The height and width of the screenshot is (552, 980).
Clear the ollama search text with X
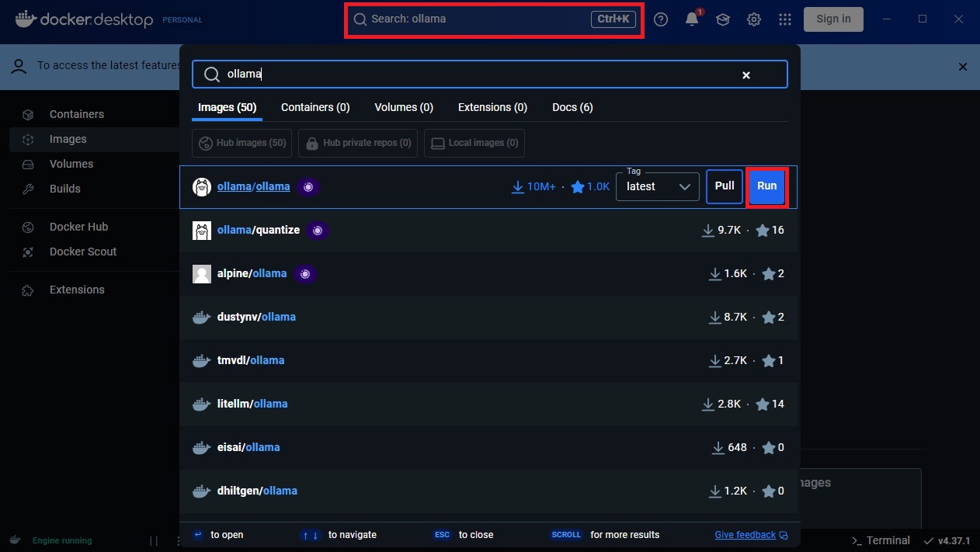tap(746, 75)
